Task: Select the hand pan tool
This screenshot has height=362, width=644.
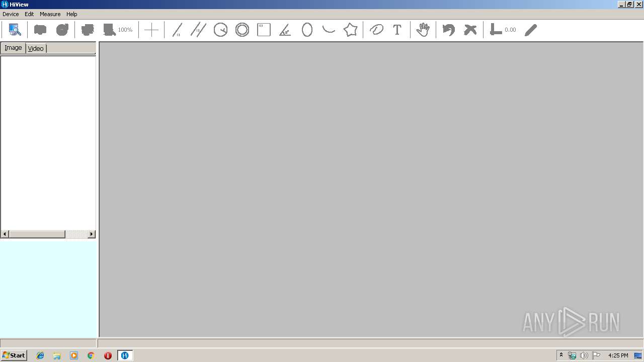Action: coord(423,30)
